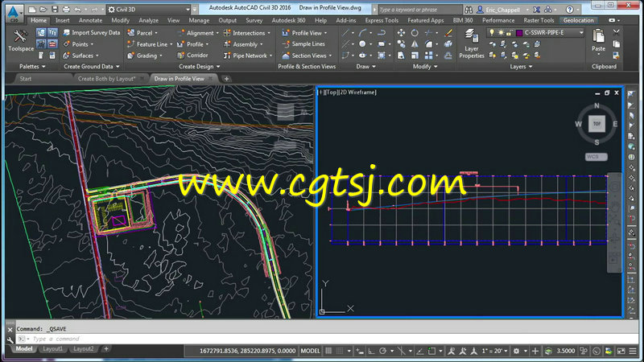Click the Clean Screen icon in status bar
Image resolution: width=644 pixels, height=362 pixels.
pyautogui.click(x=621, y=351)
